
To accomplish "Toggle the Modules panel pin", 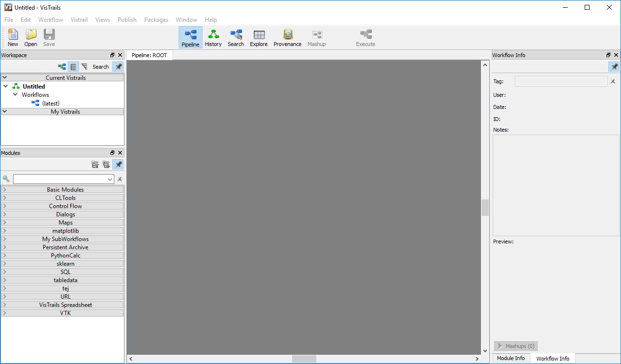I will point(118,165).
